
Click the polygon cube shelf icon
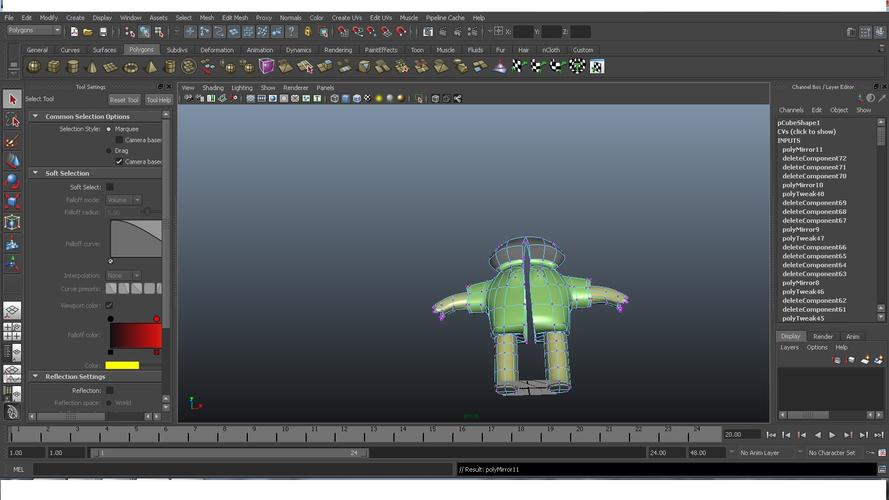click(x=53, y=67)
